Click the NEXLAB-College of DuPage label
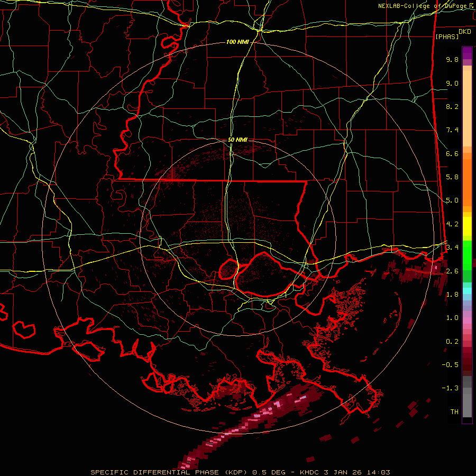 click(424, 6)
